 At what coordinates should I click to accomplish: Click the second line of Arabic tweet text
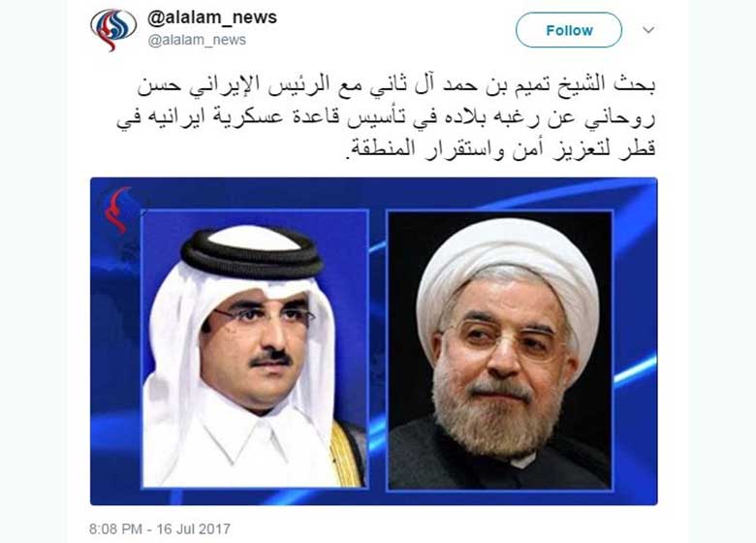(x=386, y=117)
